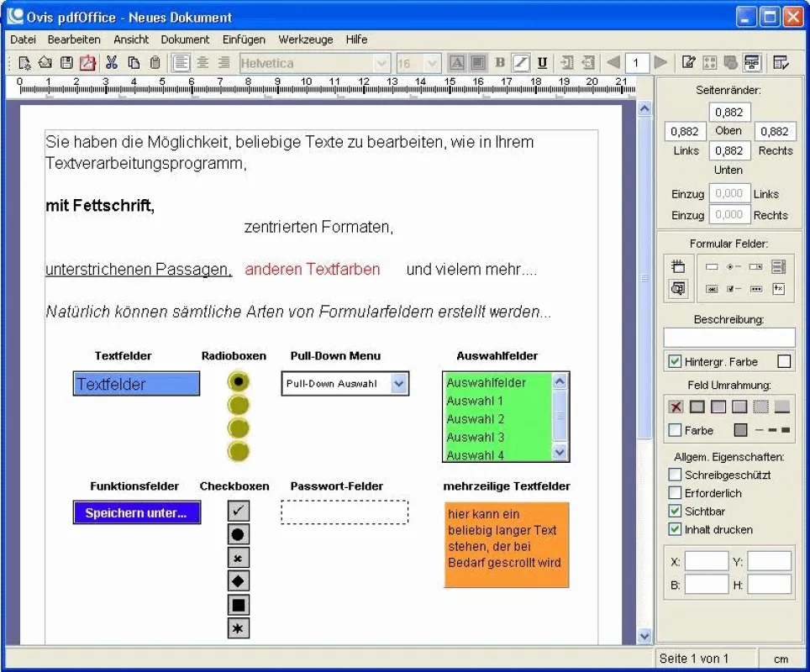Open the Ansicht menu
This screenshot has height=672, width=810.
(x=131, y=39)
